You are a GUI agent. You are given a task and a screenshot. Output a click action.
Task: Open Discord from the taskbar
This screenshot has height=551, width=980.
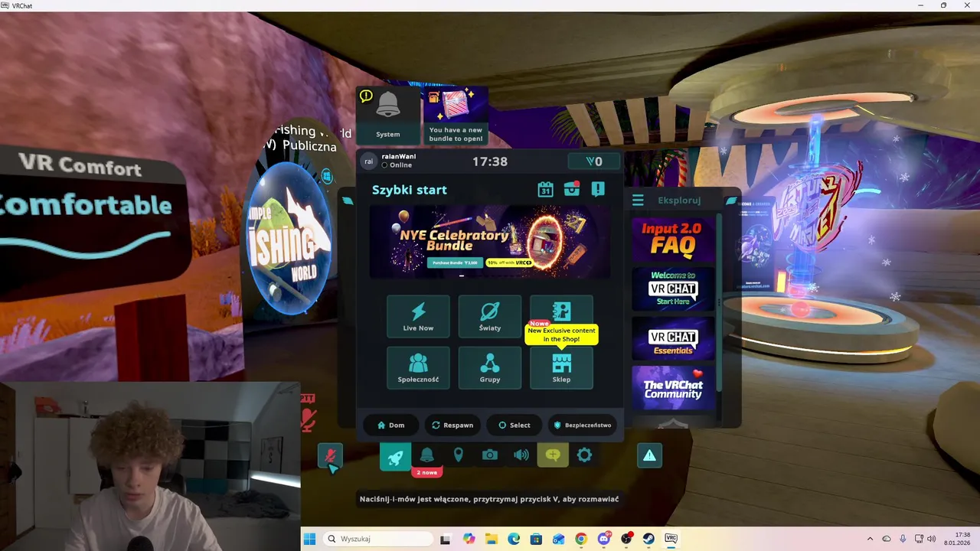point(604,539)
